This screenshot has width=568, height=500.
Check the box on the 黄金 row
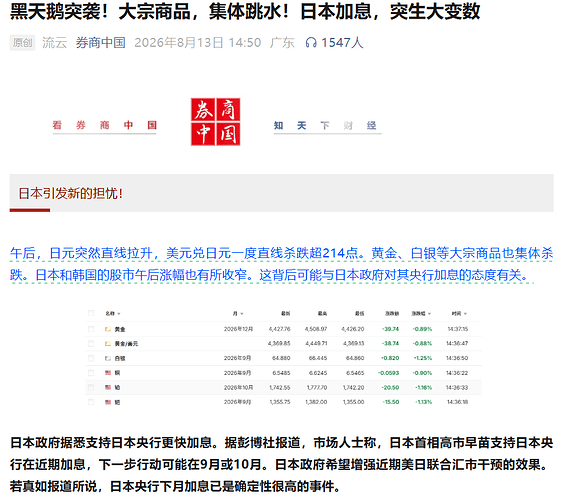[x=91, y=329]
